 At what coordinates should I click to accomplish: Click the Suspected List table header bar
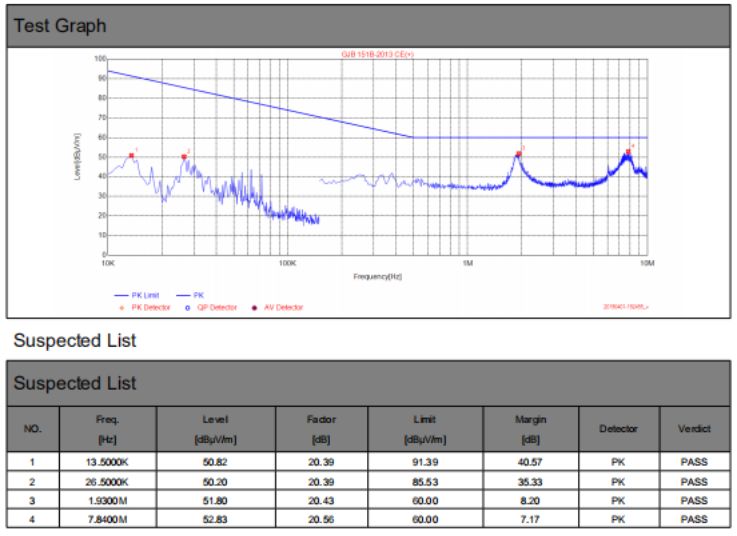[368, 383]
